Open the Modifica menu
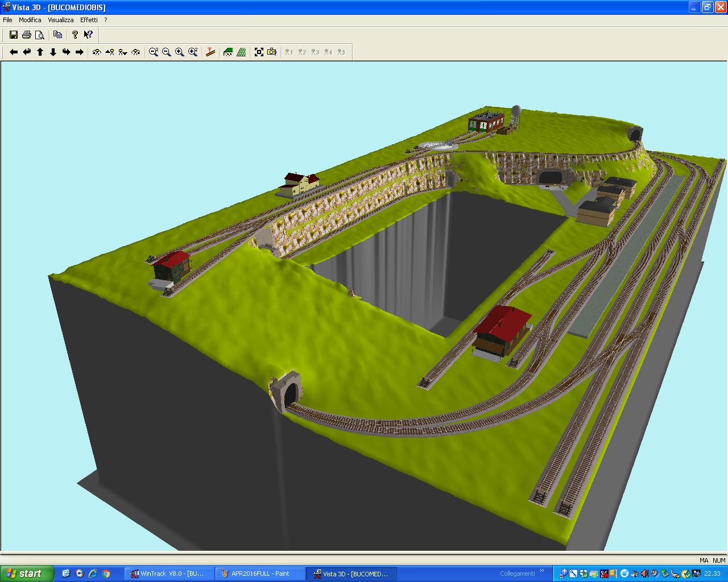 (x=30, y=20)
